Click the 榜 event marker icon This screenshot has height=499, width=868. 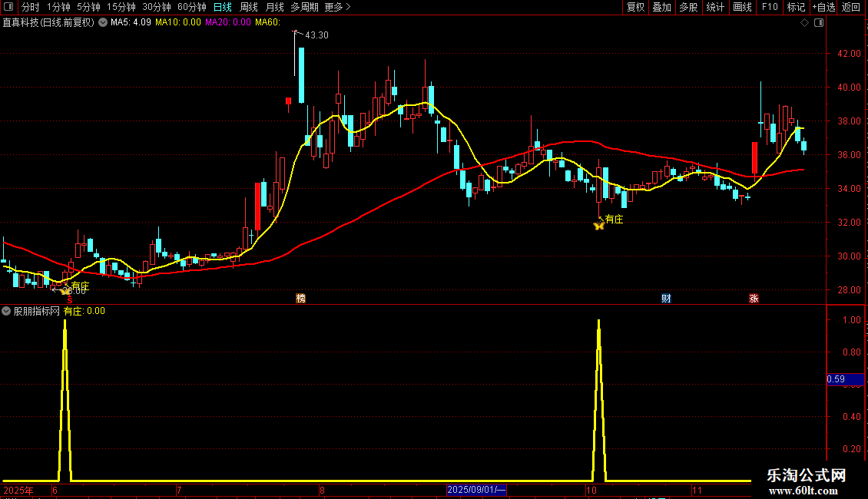(x=300, y=299)
